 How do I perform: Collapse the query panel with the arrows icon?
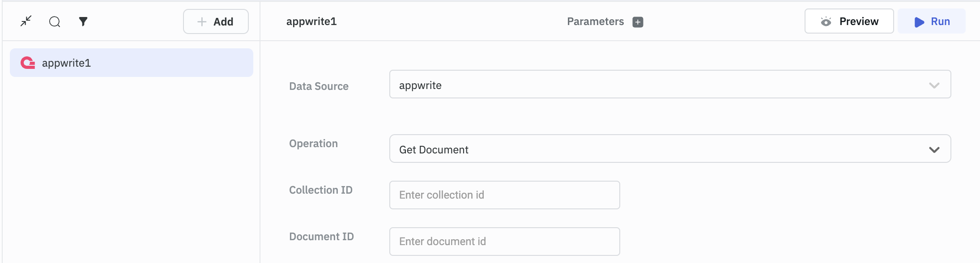pos(26,21)
